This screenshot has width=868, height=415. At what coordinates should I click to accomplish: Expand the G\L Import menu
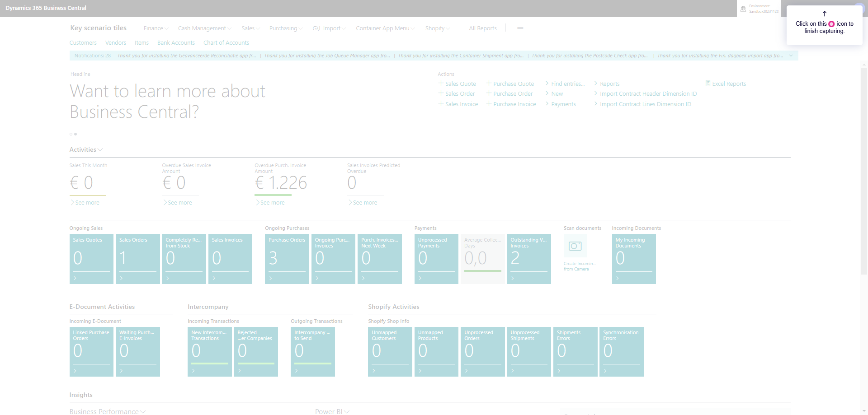coord(329,28)
